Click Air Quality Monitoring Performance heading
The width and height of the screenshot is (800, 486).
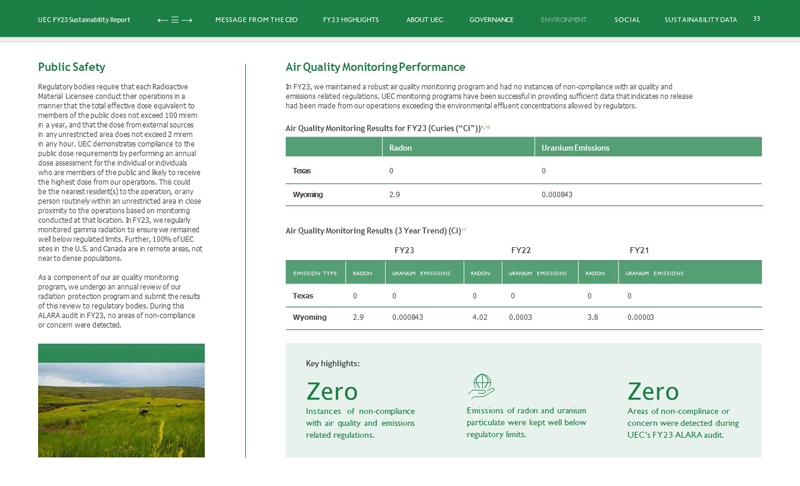coord(375,67)
